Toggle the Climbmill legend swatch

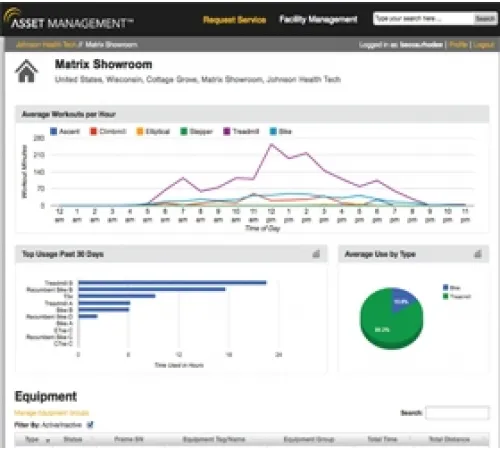click(94, 131)
